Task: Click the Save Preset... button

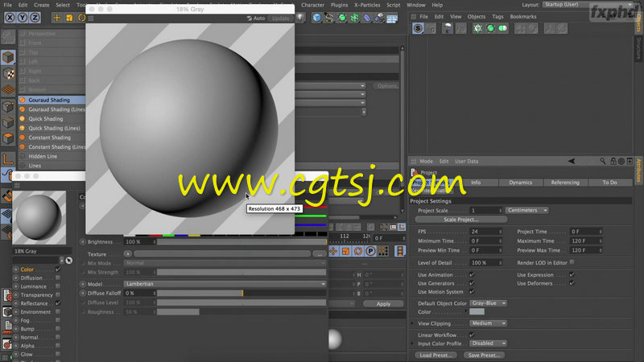Action: point(485,356)
